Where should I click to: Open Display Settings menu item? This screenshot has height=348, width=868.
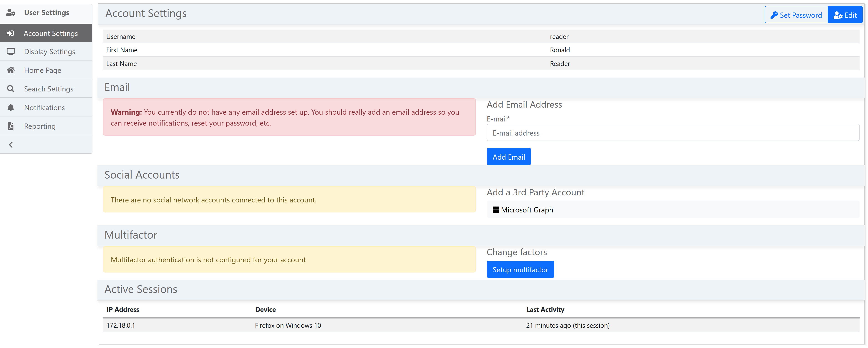(50, 51)
